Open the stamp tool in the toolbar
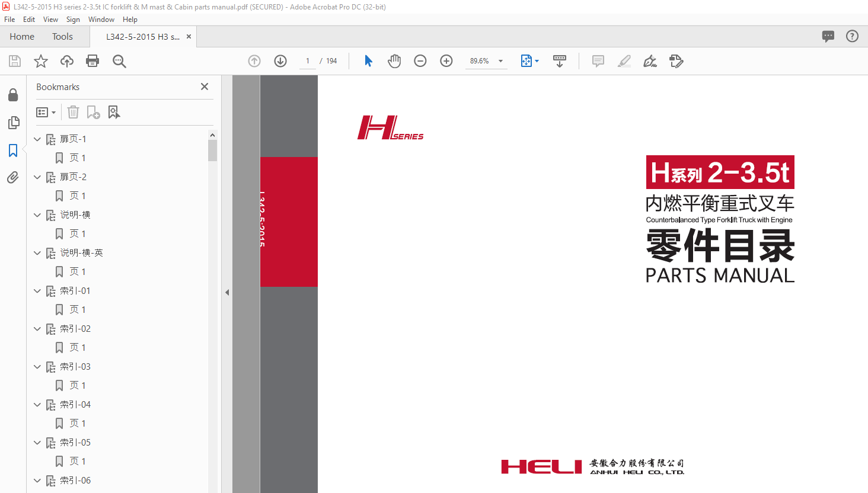This screenshot has height=493, width=868. (676, 61)
